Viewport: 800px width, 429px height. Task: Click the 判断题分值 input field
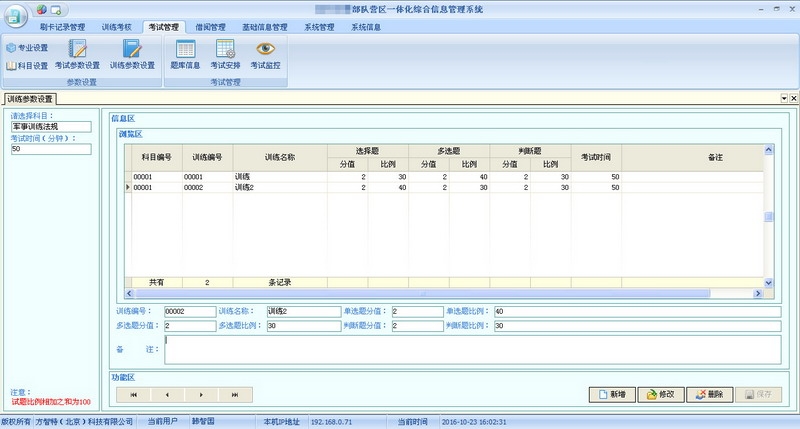click(x=417, y=325)
